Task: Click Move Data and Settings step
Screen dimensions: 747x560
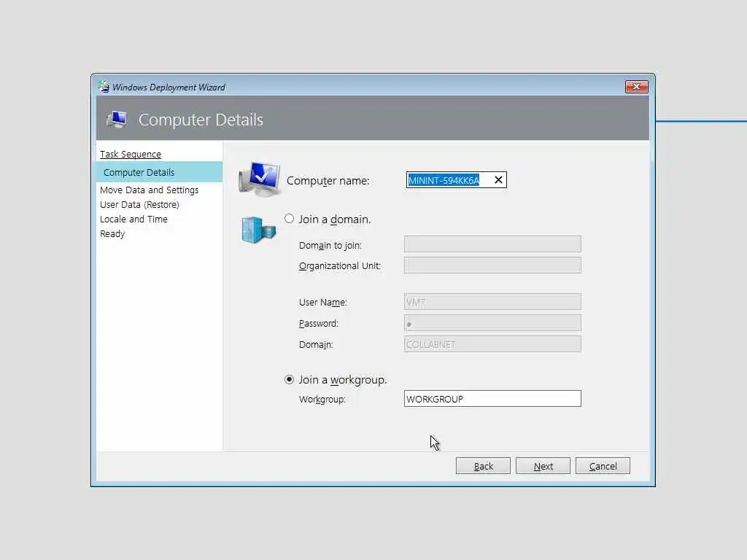Action: click(149, 190)
